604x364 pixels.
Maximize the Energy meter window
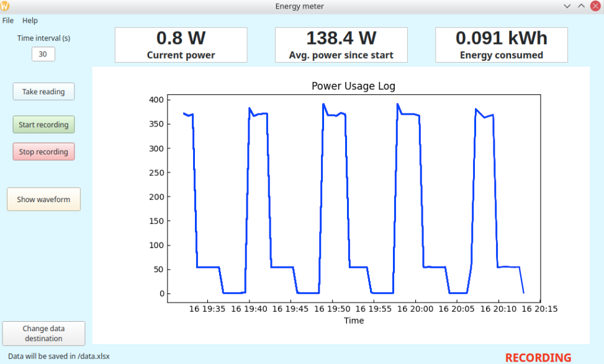coord(581,6)
